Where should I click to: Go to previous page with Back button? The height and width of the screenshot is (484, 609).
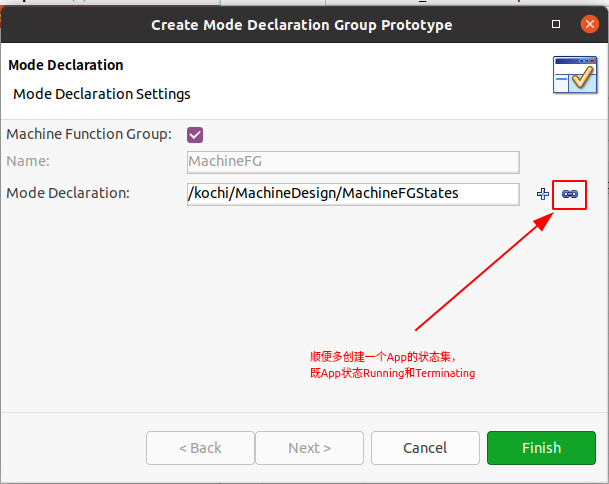pyautogui.click(x=200, y=448)
